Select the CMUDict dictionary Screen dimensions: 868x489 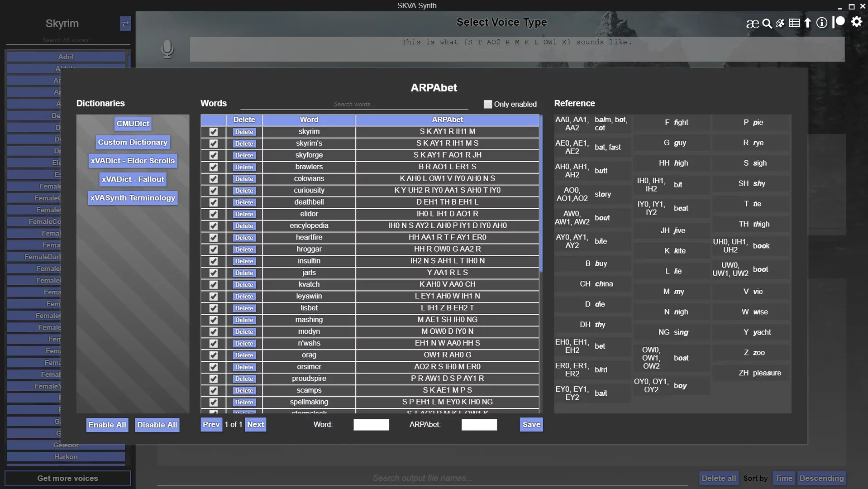point(133,124)
